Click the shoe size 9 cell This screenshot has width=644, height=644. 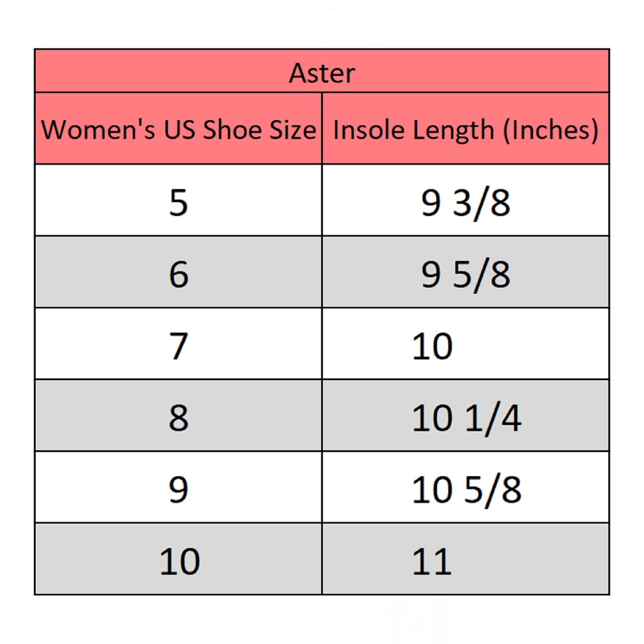point(179,489)
